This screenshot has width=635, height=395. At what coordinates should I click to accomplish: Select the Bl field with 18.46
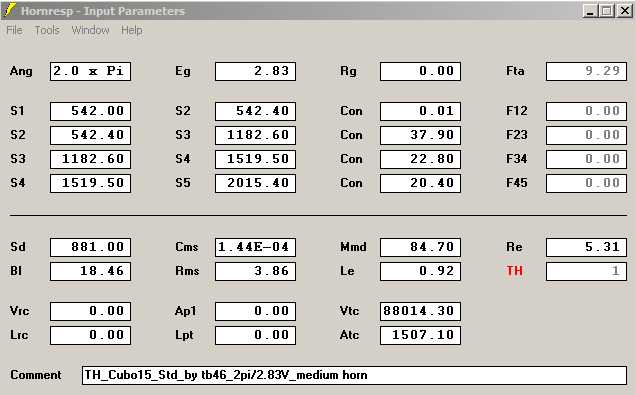coord(90,271)
